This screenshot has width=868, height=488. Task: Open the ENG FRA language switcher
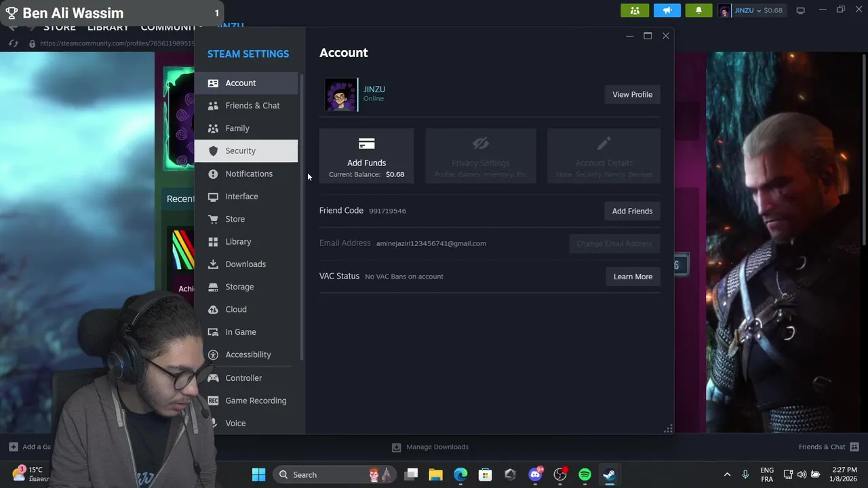click(x=767, y=474)
